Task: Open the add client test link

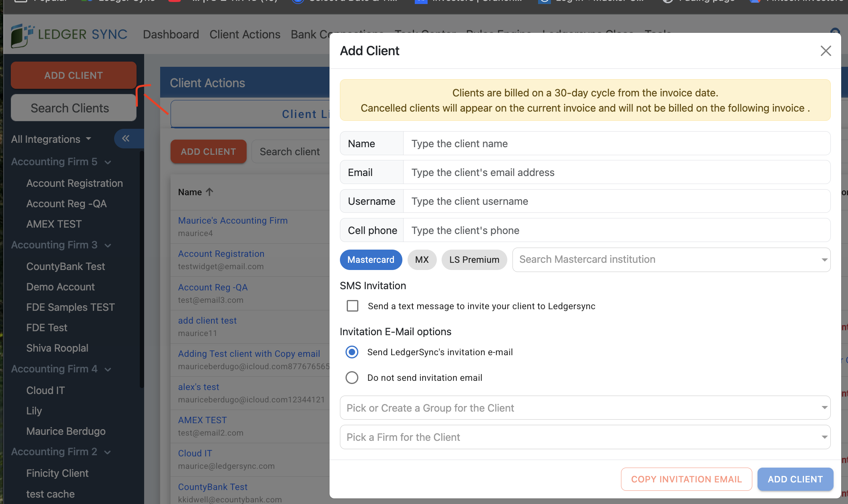Action: (207, 320)
